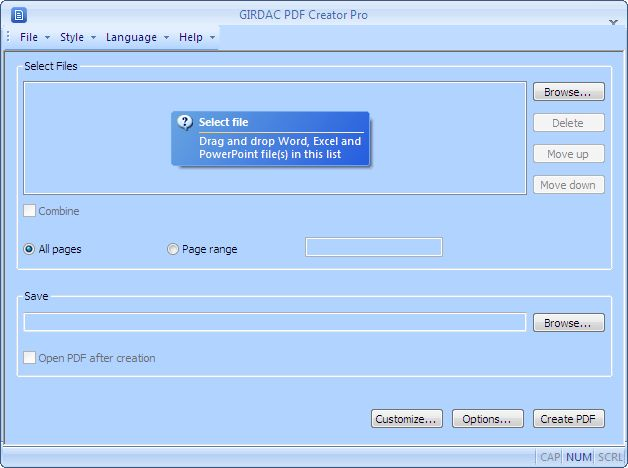Viewport: 628px width, 468px height.
Task: Toggle the Combine checkbox
Action: [29, 211]
